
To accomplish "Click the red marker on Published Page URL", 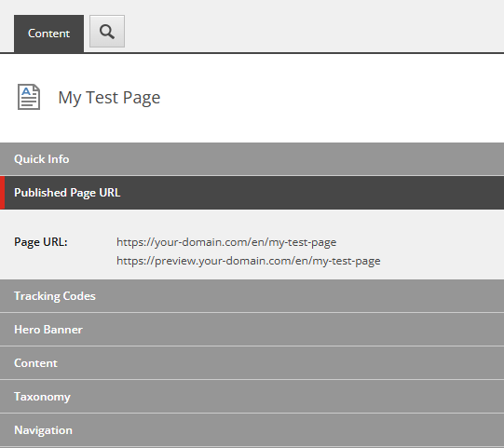I will tap(2, 193).
